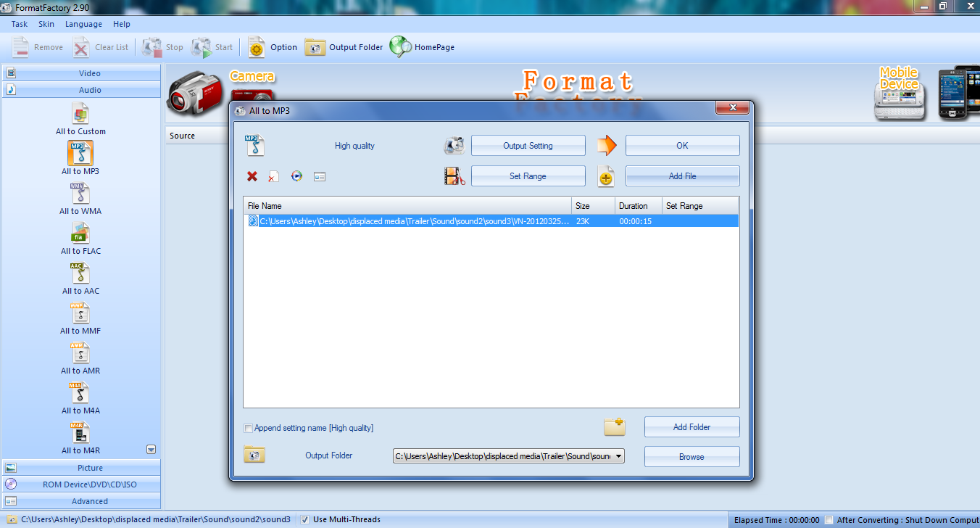This screenshot has height=528, width=980.
Task: Toggle After Converting Shut Down Computer checkbox
Action: pos(829,520)
